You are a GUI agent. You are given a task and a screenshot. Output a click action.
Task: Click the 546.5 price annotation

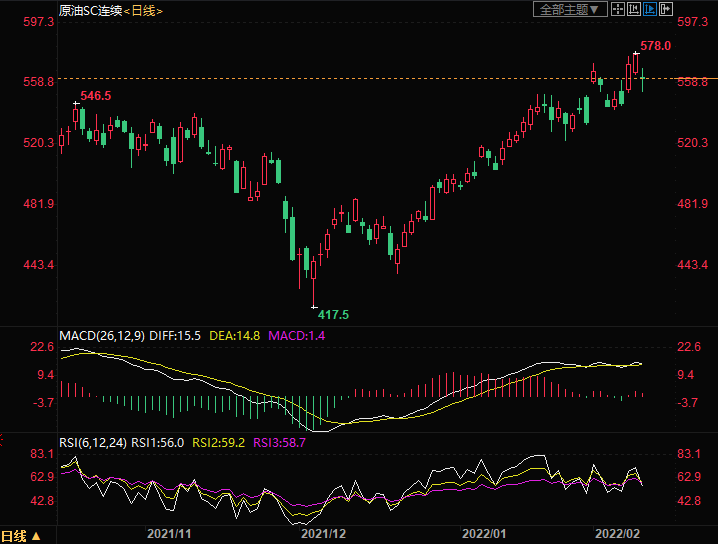[x=95, y=95]
